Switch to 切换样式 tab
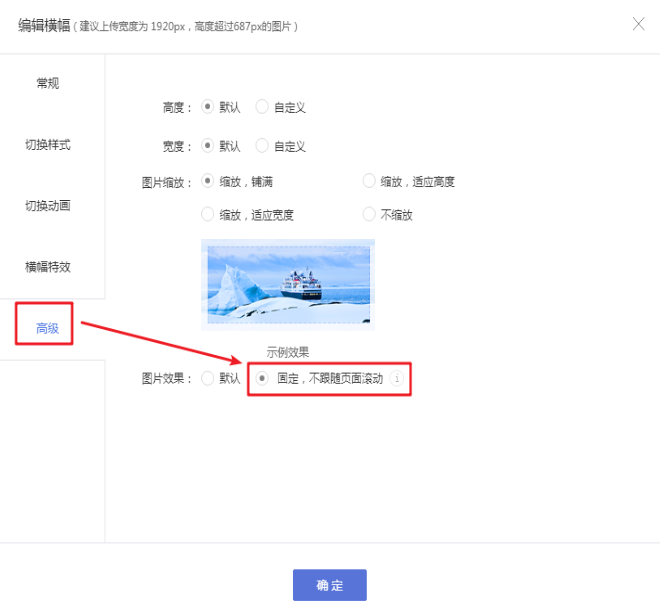 coord(48,145)
